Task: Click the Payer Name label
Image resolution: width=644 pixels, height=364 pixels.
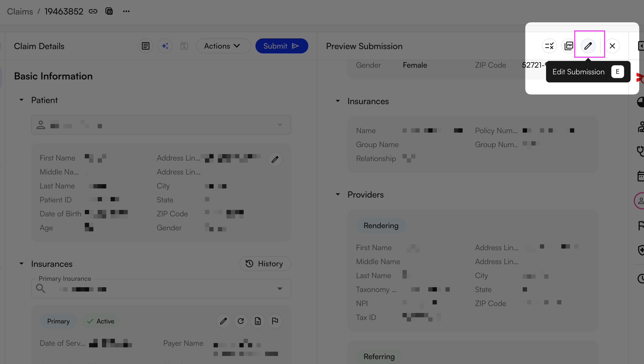Action: click(183, 343)
